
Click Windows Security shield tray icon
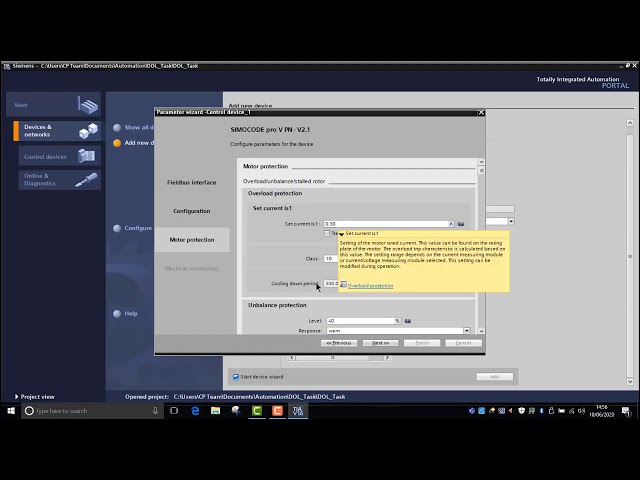tap(521, 411)
